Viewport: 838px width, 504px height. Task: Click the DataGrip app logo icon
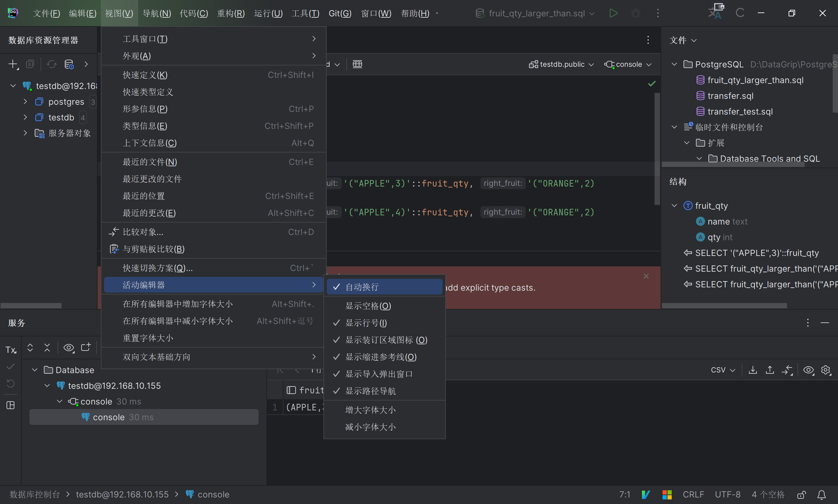[13, 13]
